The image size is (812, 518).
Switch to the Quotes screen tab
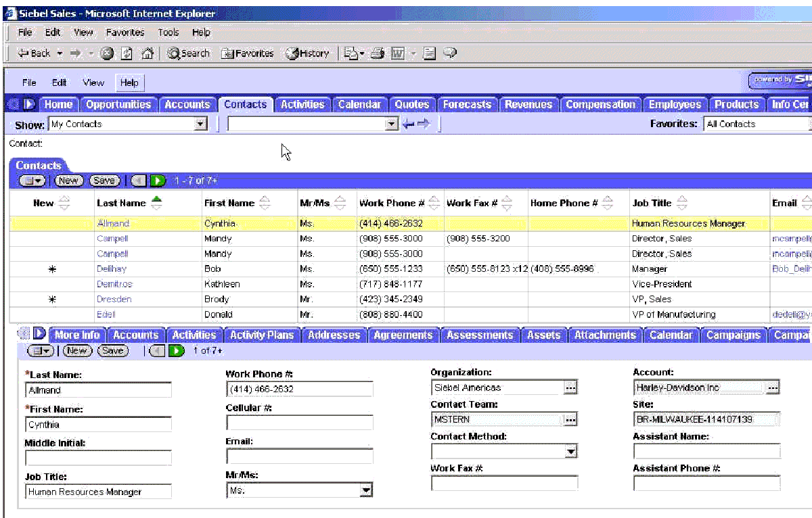coord(412,104)
